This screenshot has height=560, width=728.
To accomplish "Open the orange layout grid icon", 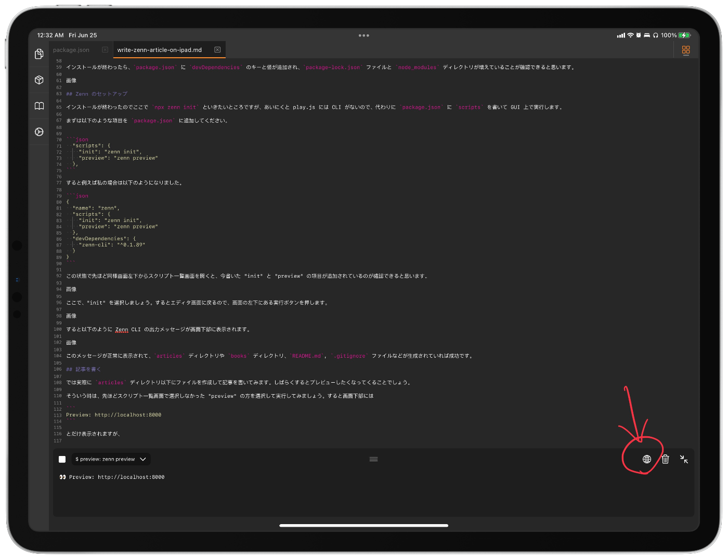I will point(686,50).
